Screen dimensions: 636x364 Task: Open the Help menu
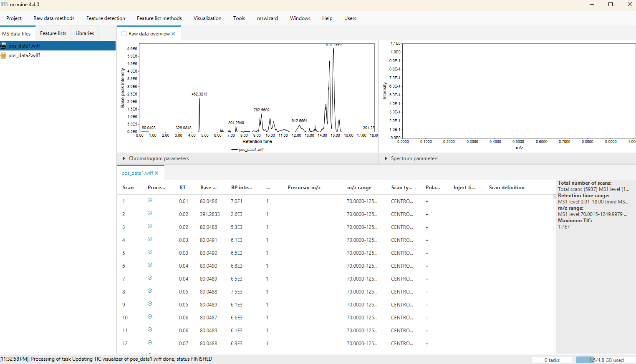coord(327,18)
